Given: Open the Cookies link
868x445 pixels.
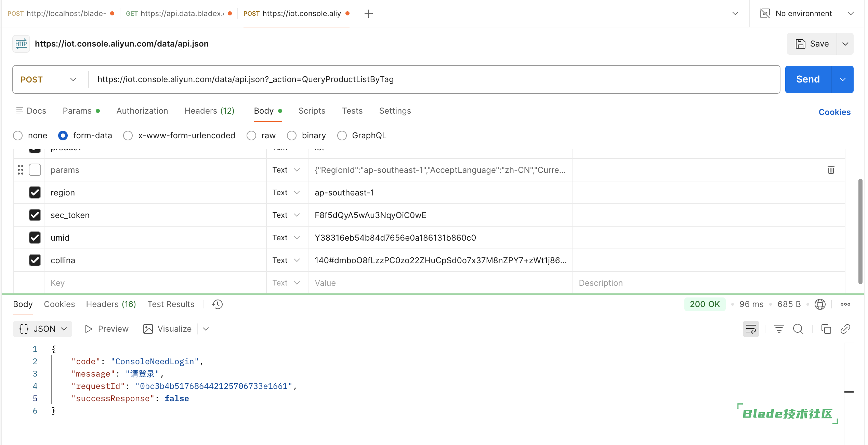Looking at the screenshot, I should [x=834, y=112].
